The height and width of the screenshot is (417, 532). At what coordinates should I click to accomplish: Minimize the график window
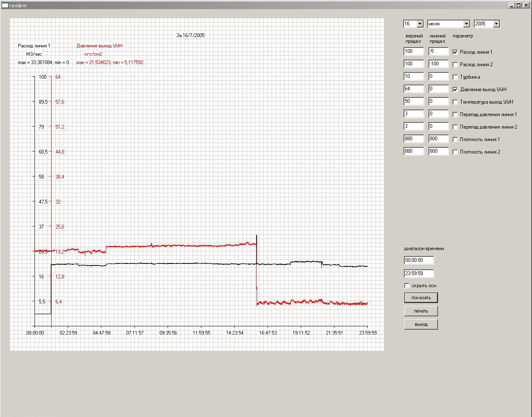[x=511, y=5]
